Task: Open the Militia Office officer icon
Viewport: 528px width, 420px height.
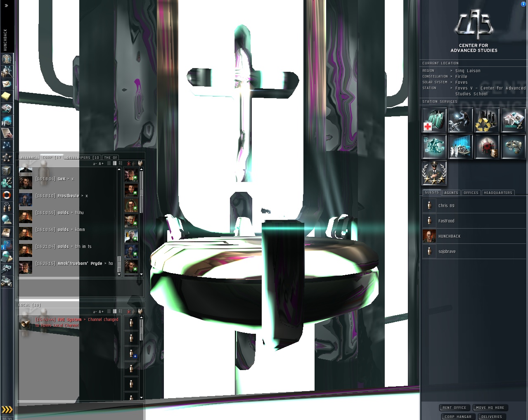Action: [434, 173]
